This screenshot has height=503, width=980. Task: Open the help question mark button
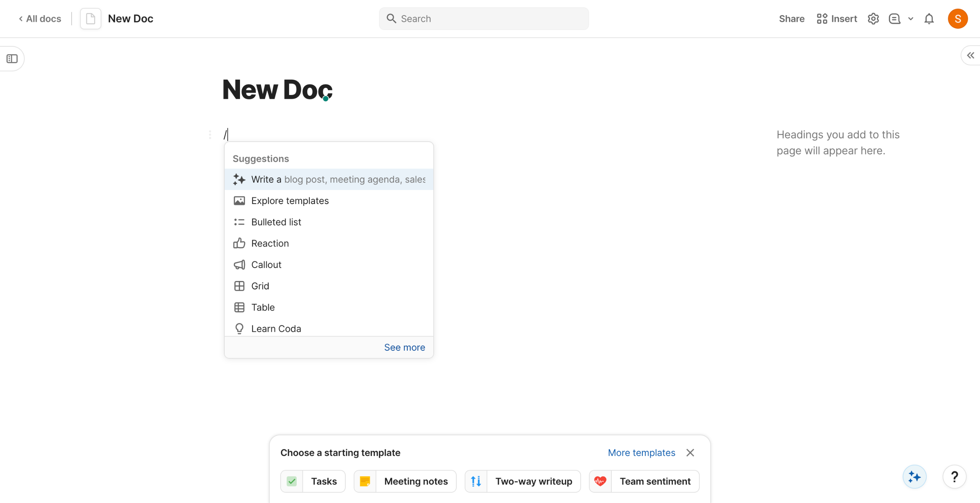954,477
